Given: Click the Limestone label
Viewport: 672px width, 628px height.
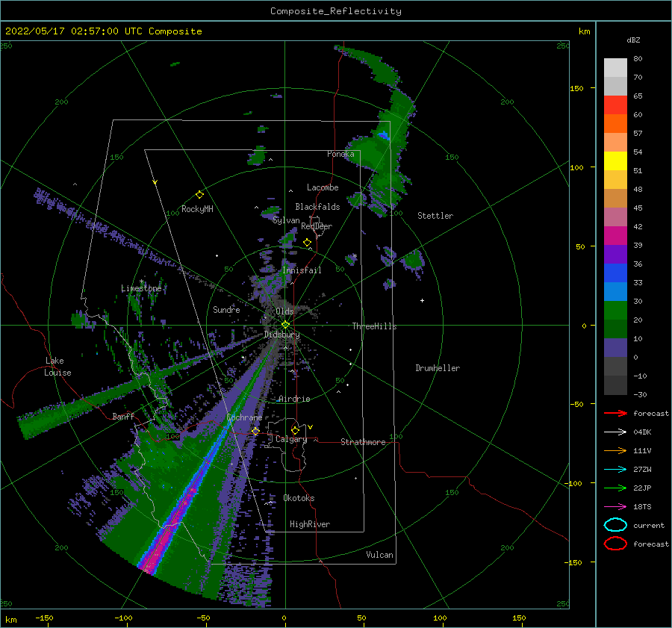Looking at the screenshot, I should (141, 288).
